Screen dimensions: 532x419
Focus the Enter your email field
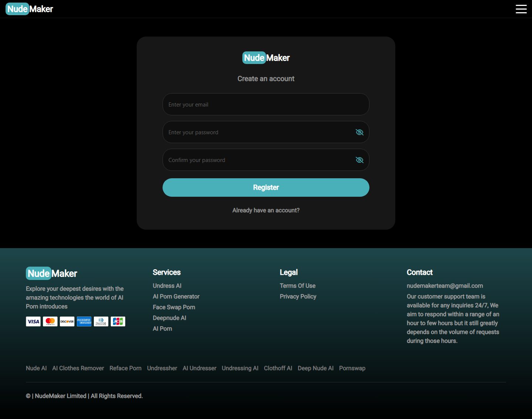[266, 104]
